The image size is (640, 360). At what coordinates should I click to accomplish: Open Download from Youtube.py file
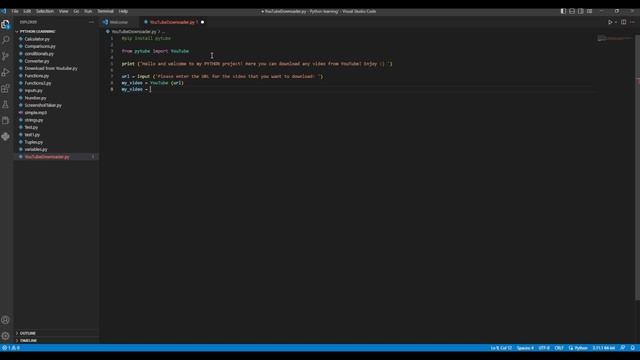tap(51, 69)
